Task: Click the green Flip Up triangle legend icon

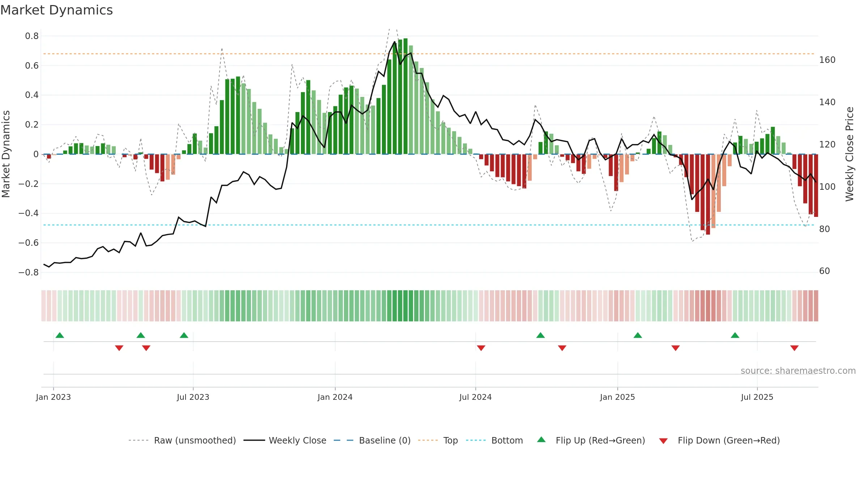Action: tap(541, 440)
